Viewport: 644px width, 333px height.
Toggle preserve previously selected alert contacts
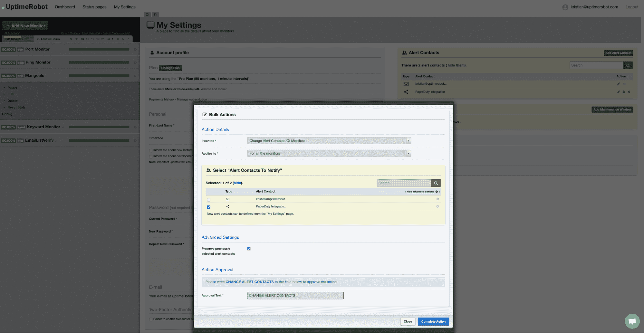point(249,249)
